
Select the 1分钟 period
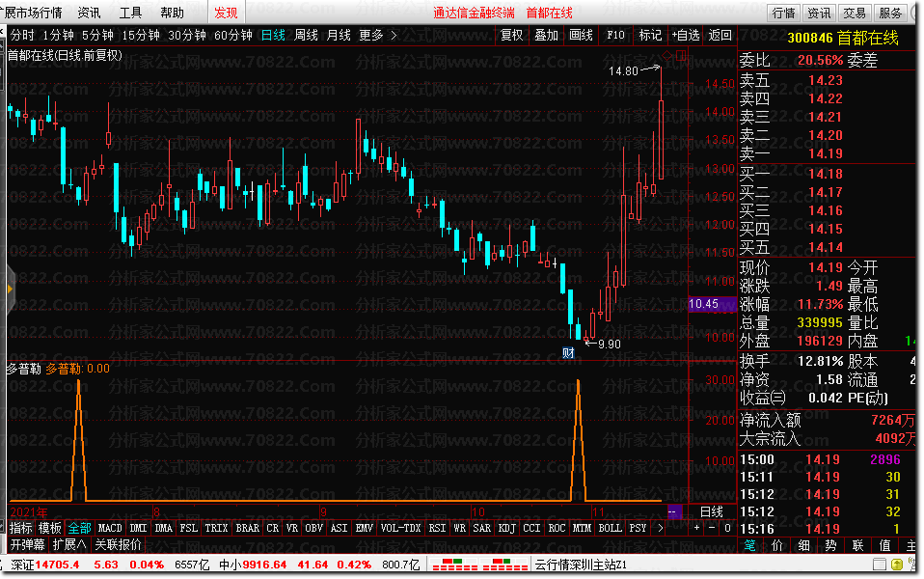coord(58,36)
